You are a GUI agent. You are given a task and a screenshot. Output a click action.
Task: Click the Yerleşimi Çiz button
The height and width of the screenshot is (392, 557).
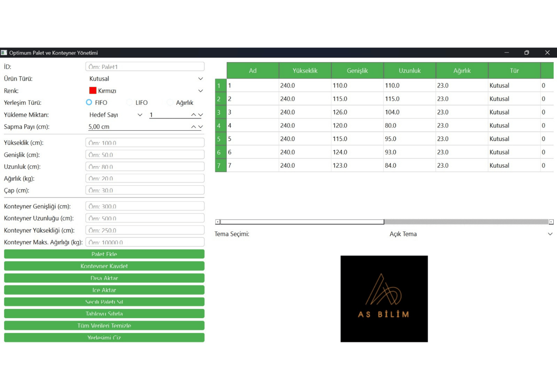[x=104, y=337]
